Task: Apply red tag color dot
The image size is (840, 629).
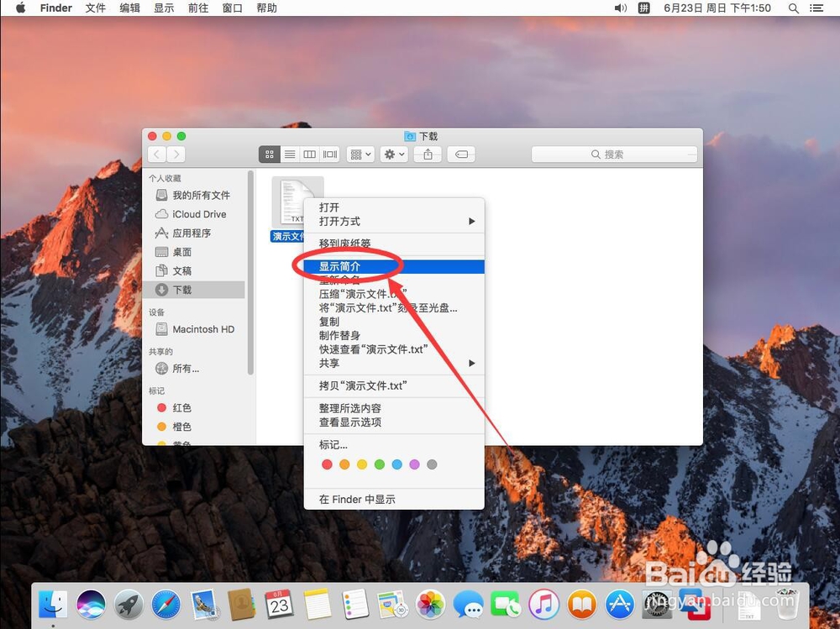Action: coord(327,464)
